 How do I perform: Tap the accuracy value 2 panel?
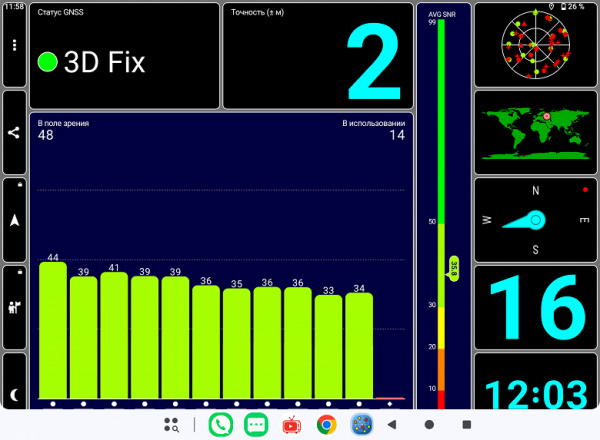(318, 56)
